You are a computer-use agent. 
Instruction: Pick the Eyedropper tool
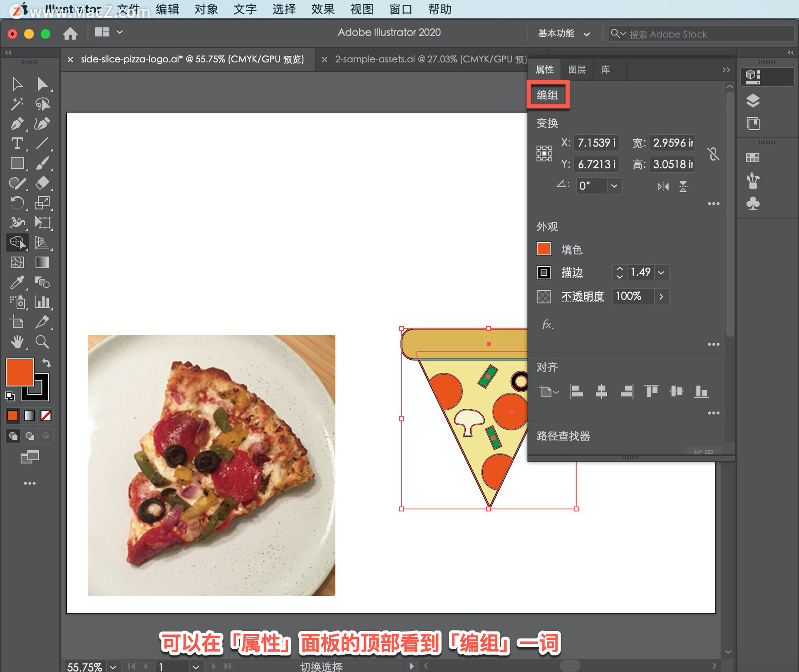click(17, 282)
